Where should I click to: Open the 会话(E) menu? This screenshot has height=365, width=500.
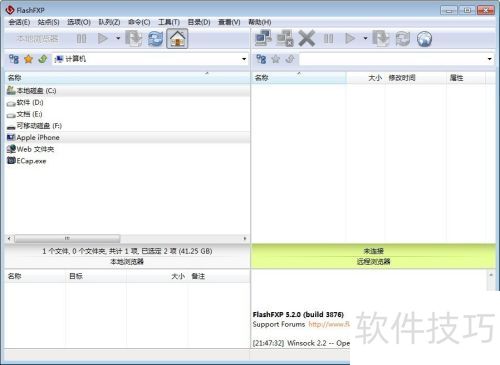click(x=19, y=22)
